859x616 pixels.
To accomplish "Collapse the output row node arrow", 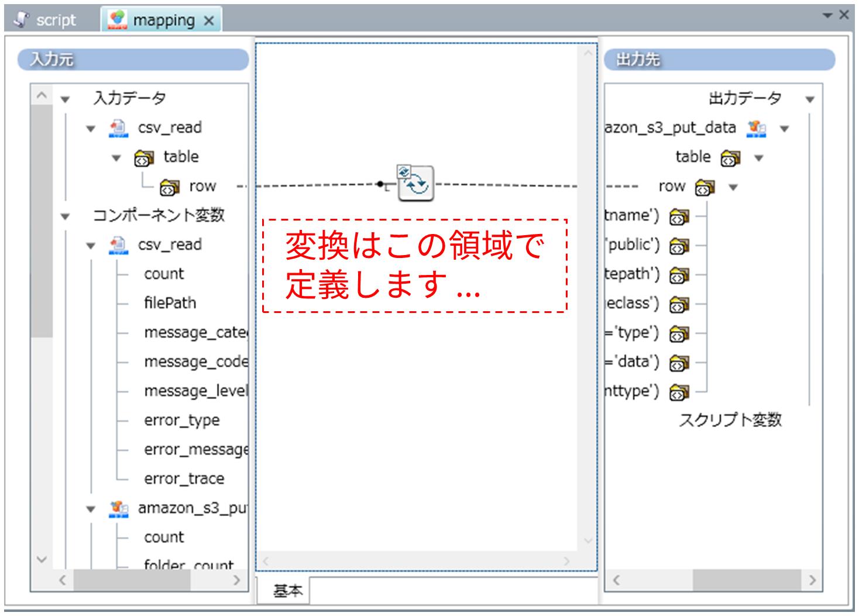I will (x=733, y=187).
